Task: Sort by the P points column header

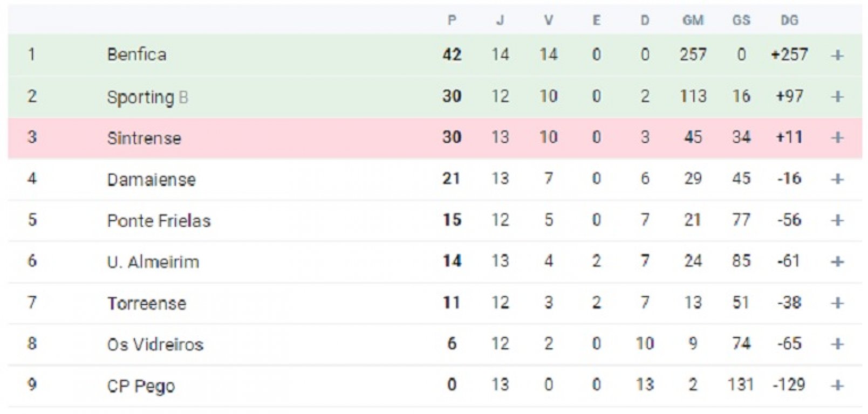Action: [452, 20]
